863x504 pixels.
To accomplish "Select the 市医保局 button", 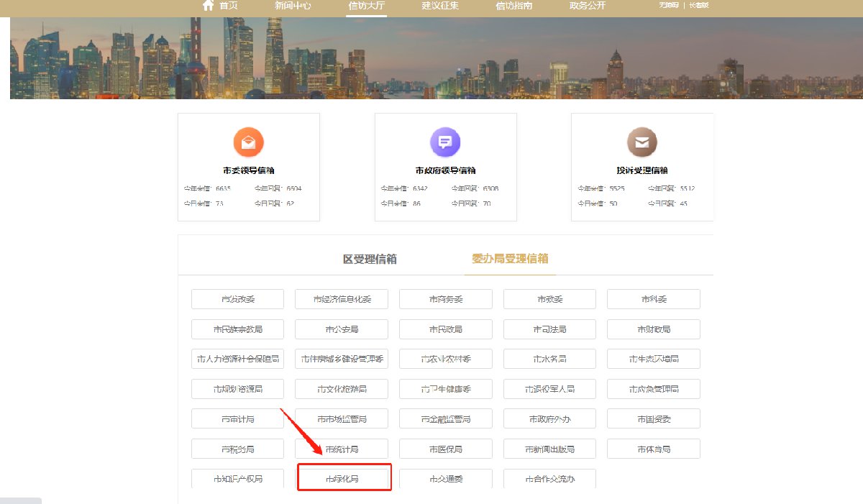I will pos(446,449).
